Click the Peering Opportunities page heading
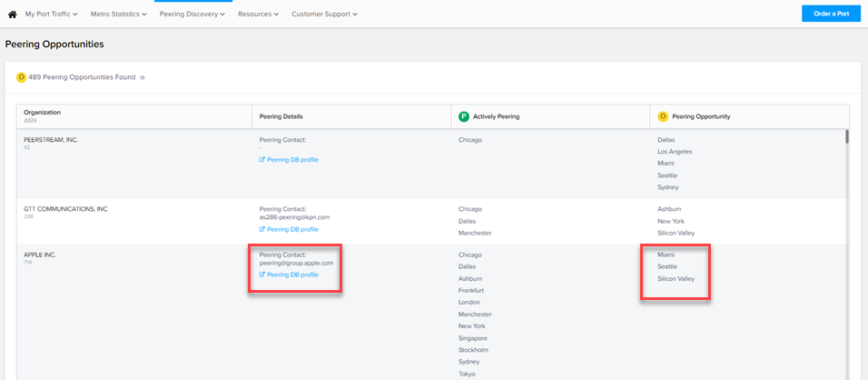This screenshot has height=380, width=868. coord(54,45)
